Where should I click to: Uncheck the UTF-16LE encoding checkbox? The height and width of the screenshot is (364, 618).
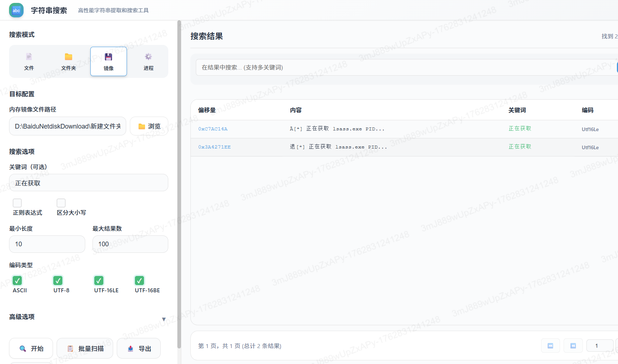pyautogui.click(x=99, y=280)
